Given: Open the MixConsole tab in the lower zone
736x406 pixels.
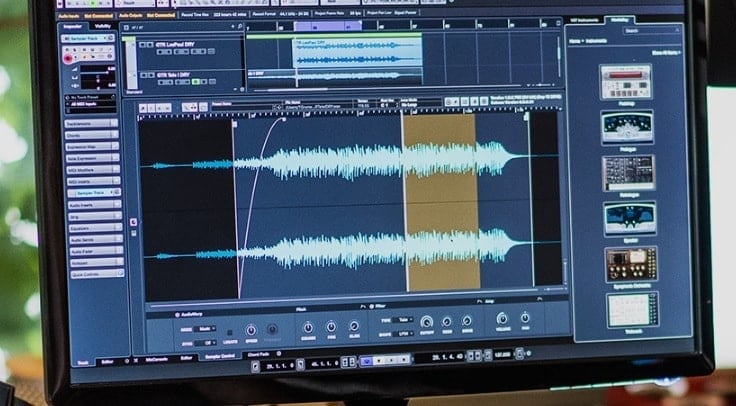Looking at the screenshot, I should point(157,359).
